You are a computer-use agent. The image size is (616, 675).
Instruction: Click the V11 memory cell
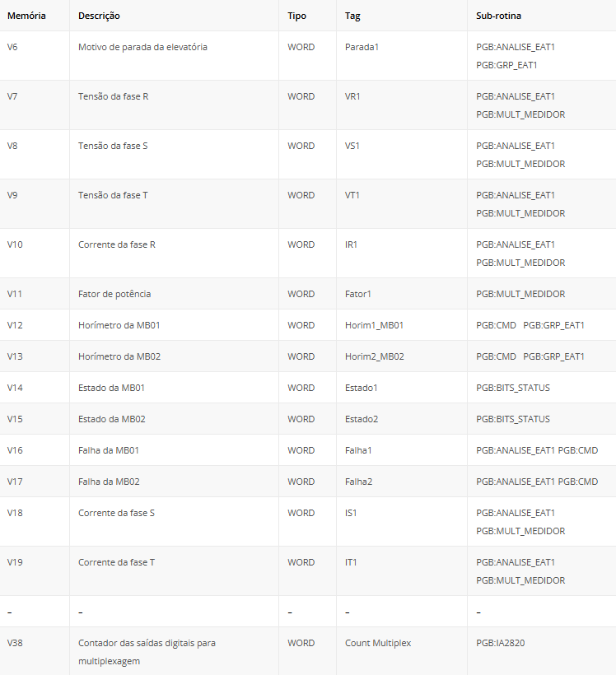[x=15, y=294]
